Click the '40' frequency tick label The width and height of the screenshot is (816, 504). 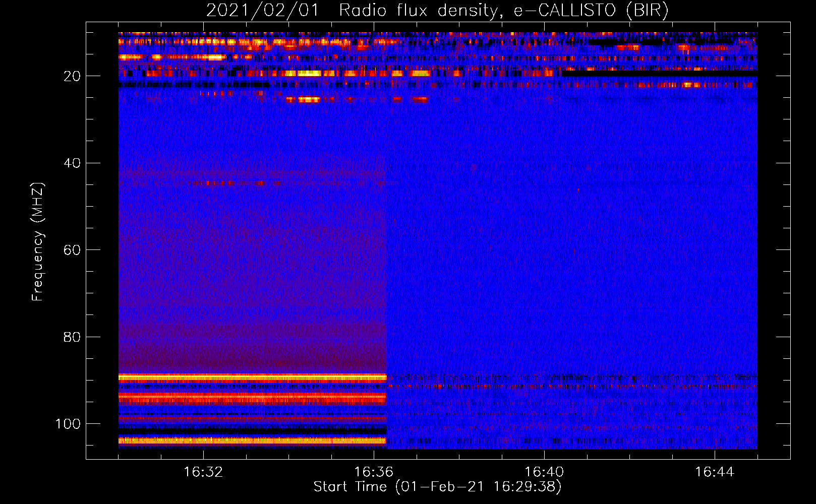[72, 163]
